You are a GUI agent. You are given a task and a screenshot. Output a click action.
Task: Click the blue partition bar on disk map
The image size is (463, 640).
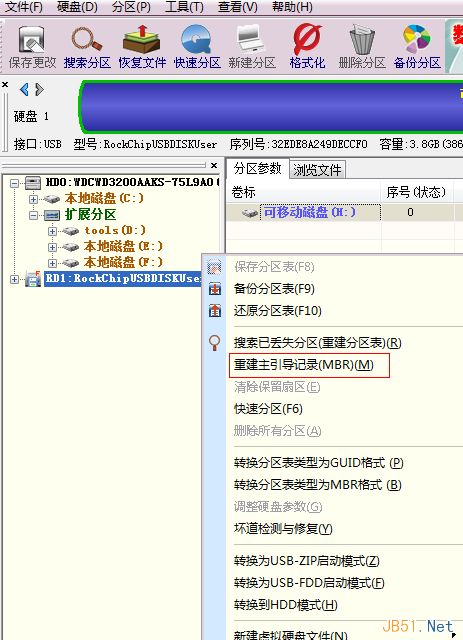click(272, 107)
